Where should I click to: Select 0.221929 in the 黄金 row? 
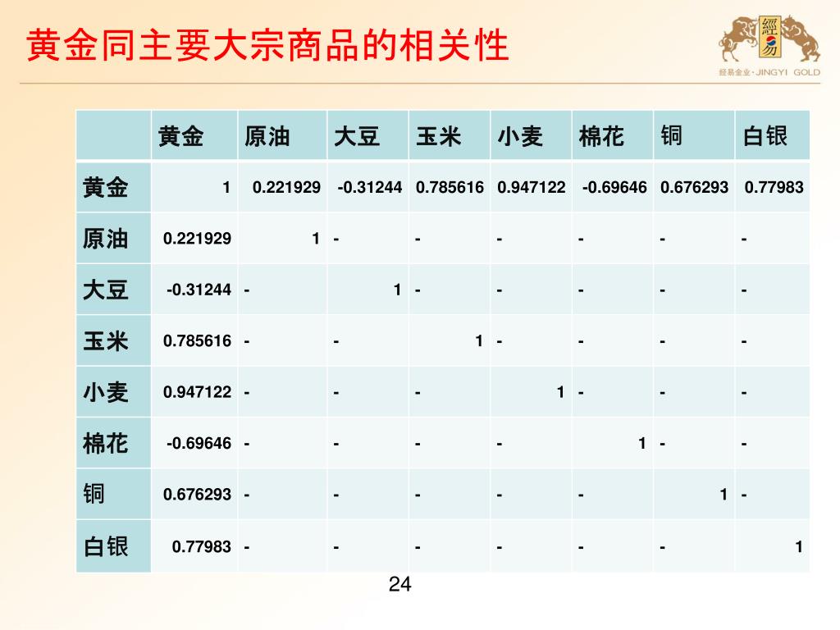(x=286, y=188)
